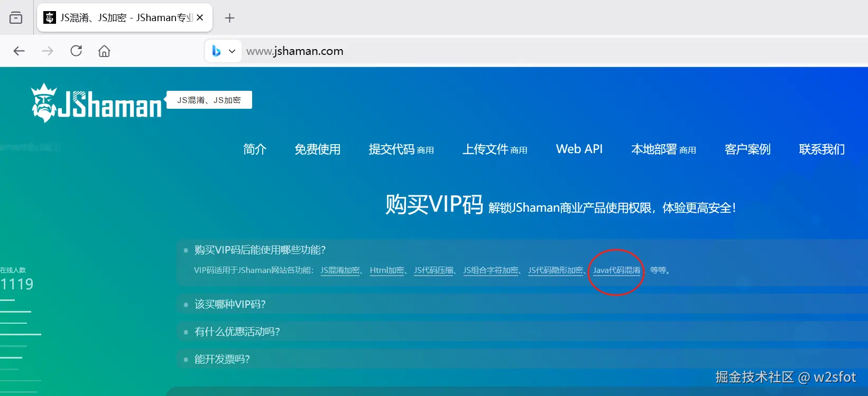The height and width of the screenshot is (396, 868).
Task: Reload the page with the refresh icon
Action: tap(76, 51)
